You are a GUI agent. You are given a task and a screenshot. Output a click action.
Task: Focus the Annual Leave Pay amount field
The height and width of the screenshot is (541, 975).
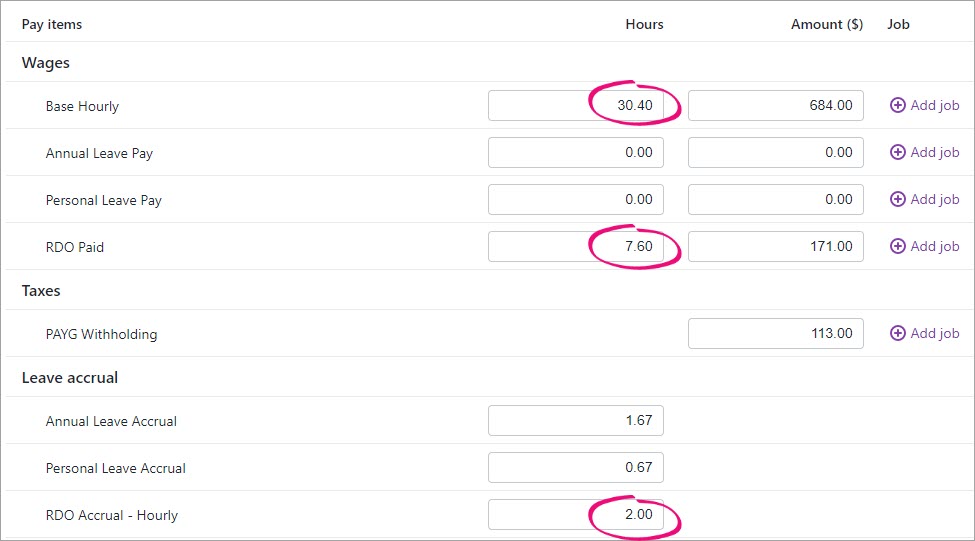(775, 152)
